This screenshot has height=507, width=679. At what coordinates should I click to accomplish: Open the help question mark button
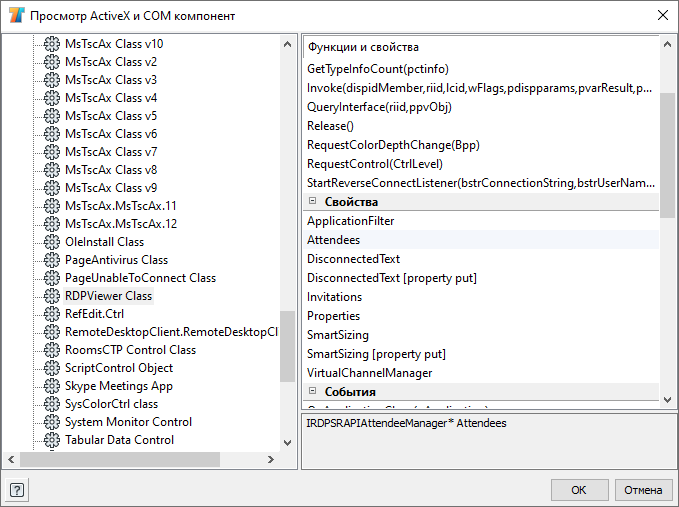[x=17, y=490]
